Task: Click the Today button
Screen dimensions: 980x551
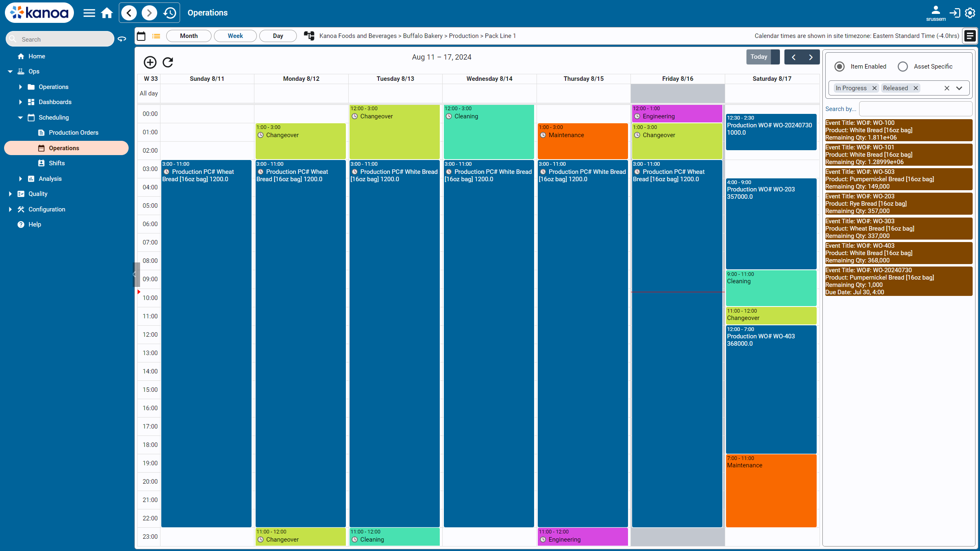Action: click(759, 57)
